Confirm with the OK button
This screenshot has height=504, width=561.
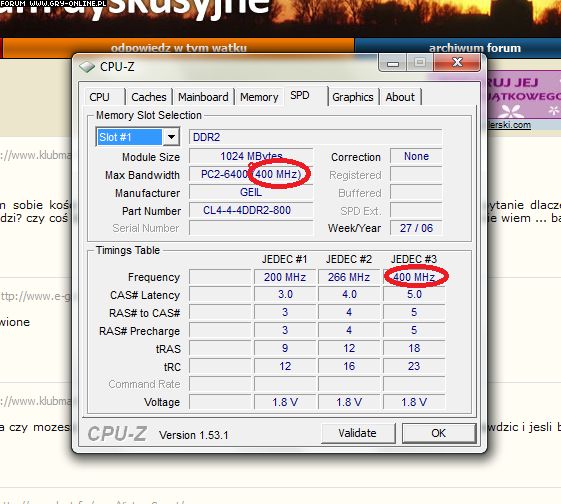point(439,433)
